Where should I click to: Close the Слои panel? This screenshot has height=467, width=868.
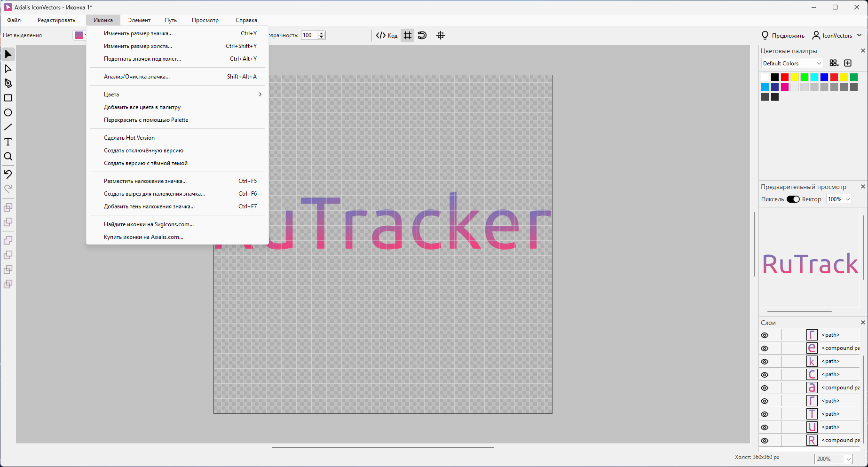pos(863,322)
